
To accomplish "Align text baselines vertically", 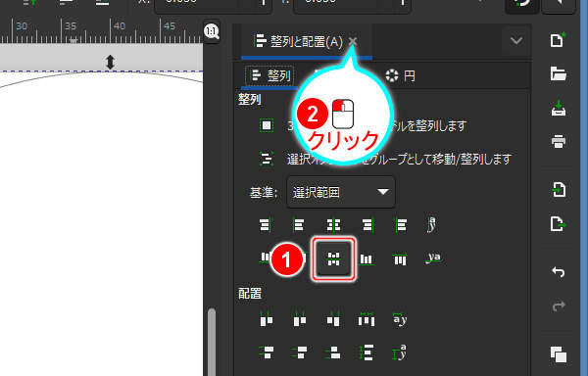I will [433, 258].
